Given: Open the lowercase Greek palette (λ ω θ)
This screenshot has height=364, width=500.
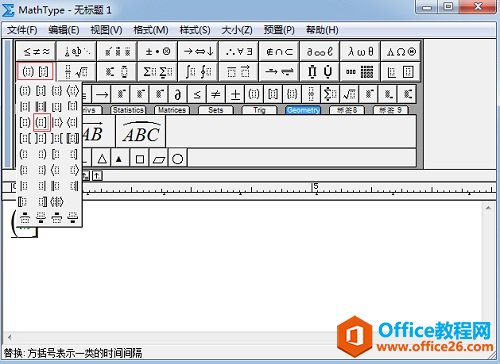Looking at the screenshot, I should (360, 51).
